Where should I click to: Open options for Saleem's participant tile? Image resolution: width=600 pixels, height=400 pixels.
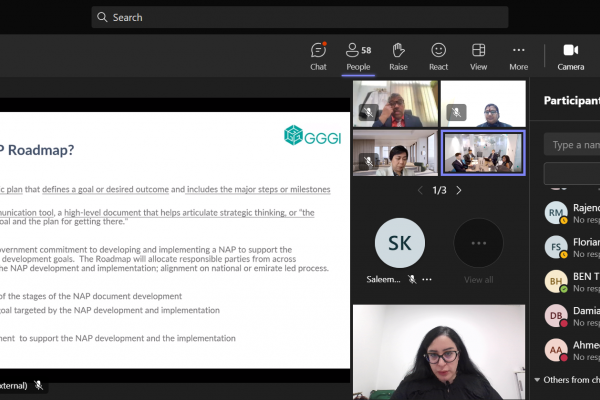point(427,280)
